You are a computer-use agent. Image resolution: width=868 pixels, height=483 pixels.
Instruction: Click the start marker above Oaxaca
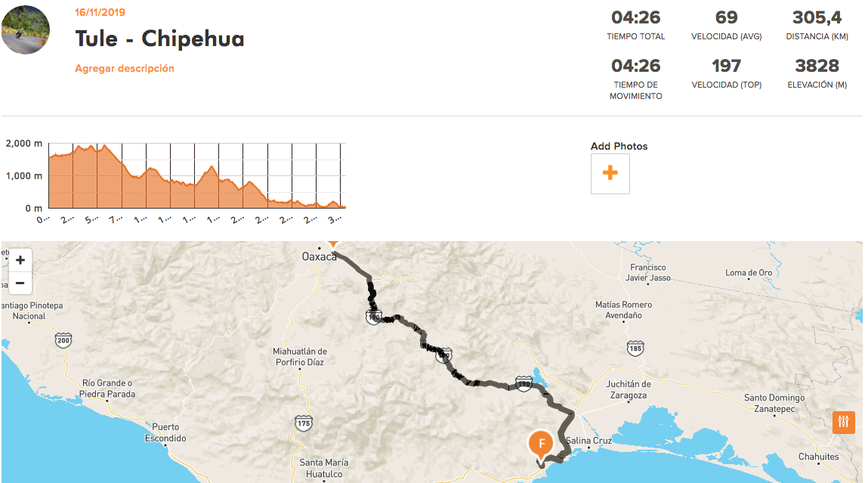[332, 243]
